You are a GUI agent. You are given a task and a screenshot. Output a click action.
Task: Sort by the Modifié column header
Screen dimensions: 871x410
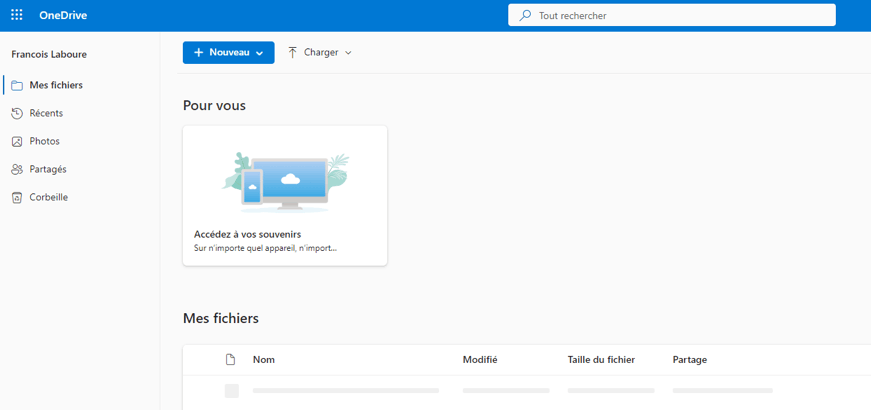coord(480,360)
